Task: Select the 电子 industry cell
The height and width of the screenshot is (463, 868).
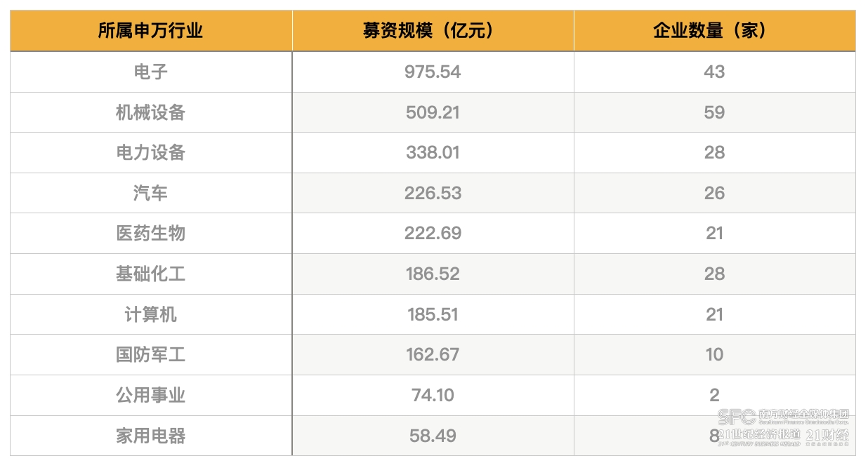Action: pos(151,72)
